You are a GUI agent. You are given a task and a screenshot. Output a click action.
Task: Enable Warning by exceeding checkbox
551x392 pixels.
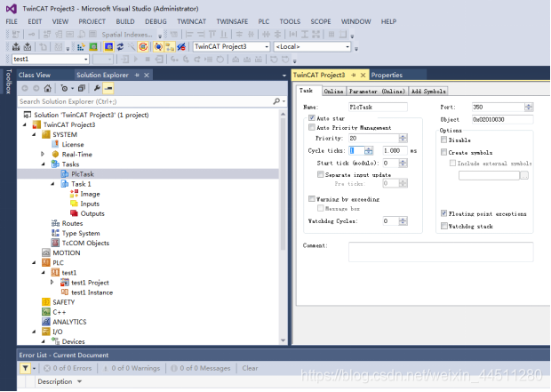pos(311,199)
